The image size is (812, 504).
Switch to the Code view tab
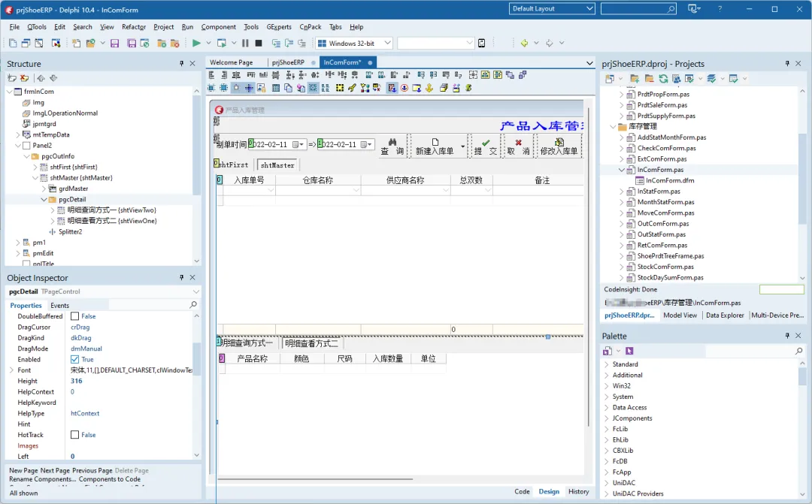click(x=522, y=491)
